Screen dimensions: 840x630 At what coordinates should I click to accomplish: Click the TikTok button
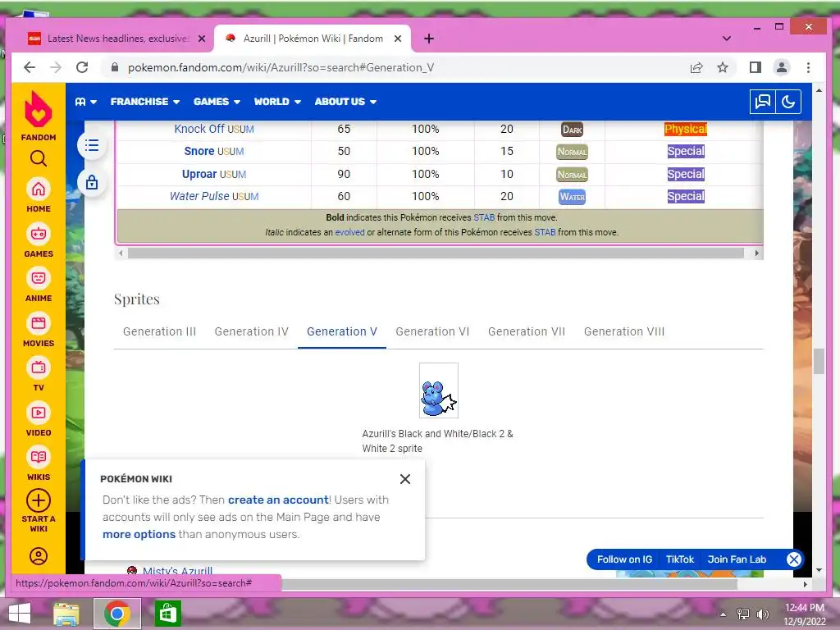(680, 559)
